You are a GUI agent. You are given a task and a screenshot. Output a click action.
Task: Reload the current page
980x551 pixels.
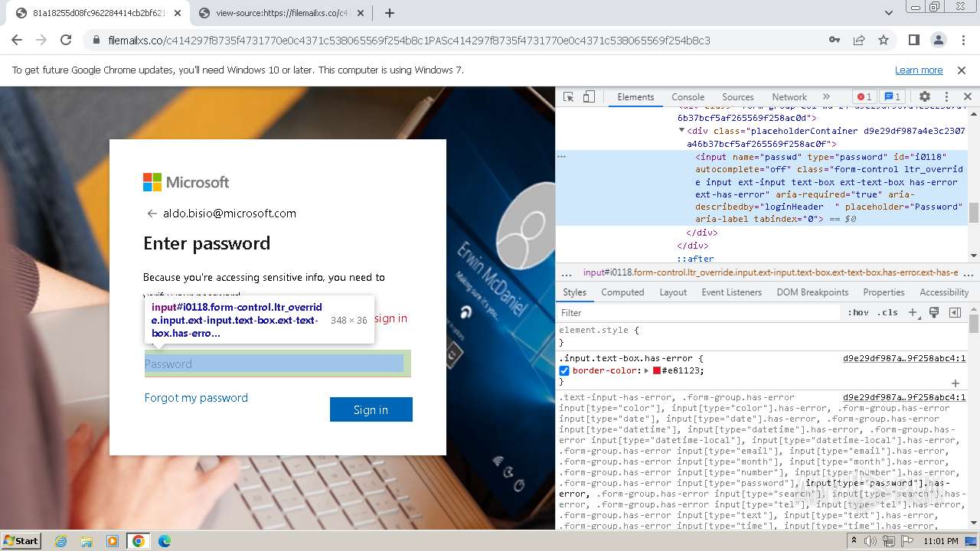click(x=66, y=41)
